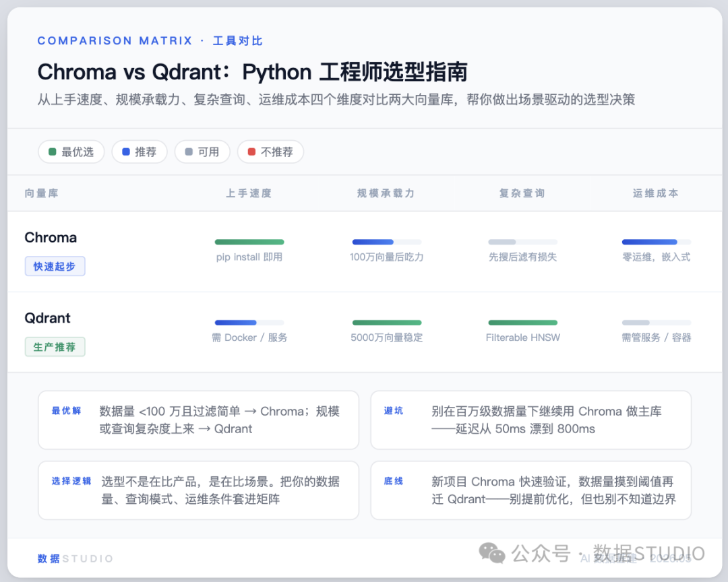Click the green bar above "5000万向量稳定"
728x582 pixels.
(x=387, y=323)
